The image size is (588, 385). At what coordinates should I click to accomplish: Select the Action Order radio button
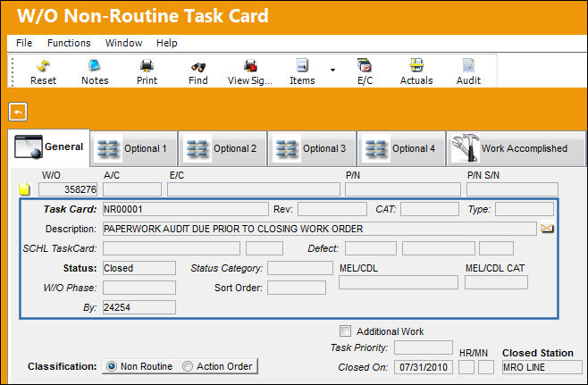click(x=188, y=366)
